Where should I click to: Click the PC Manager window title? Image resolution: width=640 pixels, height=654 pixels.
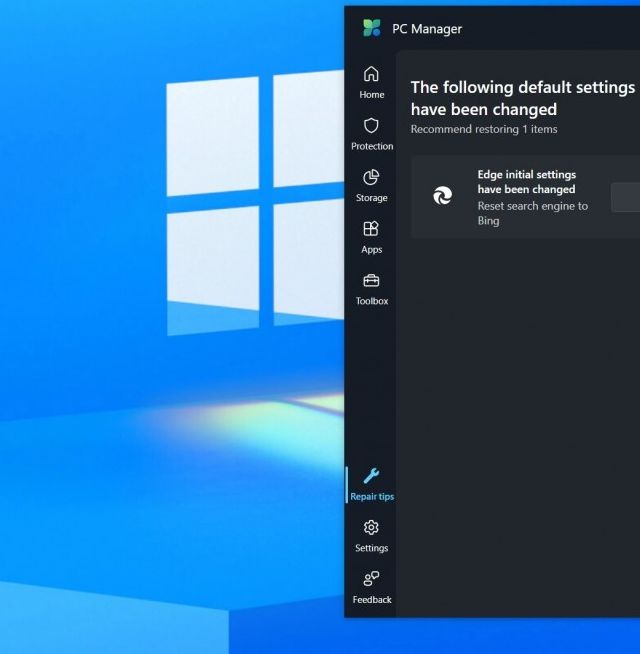click(x=427, y=29)
